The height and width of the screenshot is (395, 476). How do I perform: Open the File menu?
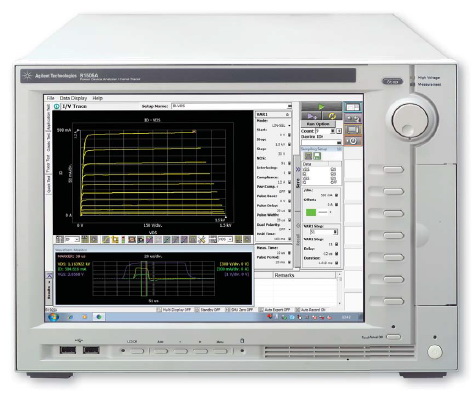[50, 98]
